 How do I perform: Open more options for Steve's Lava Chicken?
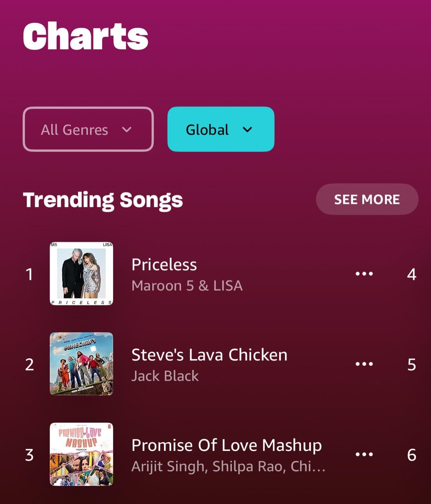click(364, 364)
